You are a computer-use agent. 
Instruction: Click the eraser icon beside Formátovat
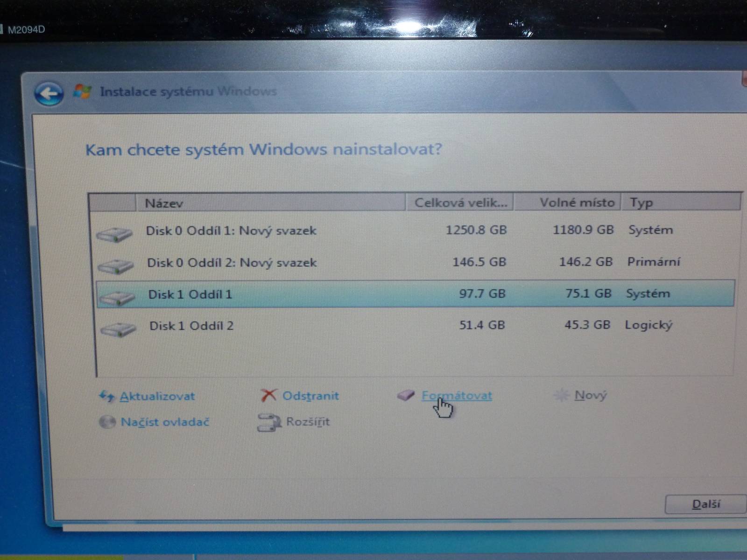pyautogui.click(x=406, y=395)
